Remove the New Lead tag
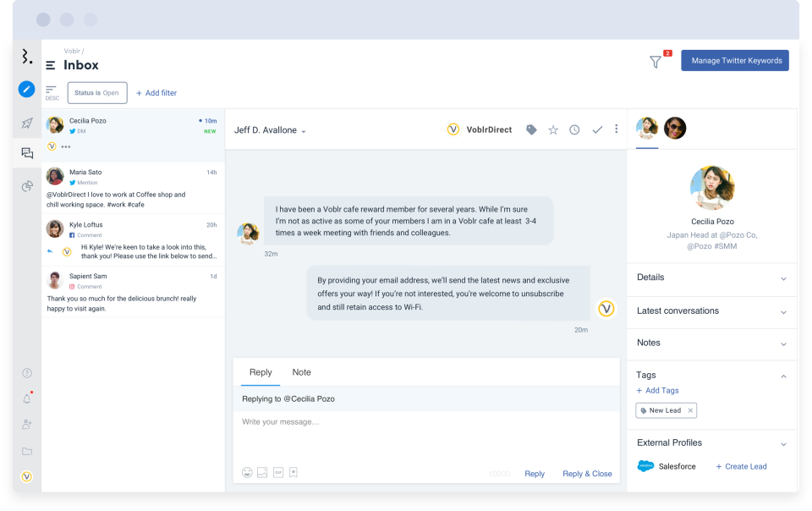The height and width of the screenshot is (511, 812). [690, 410]
